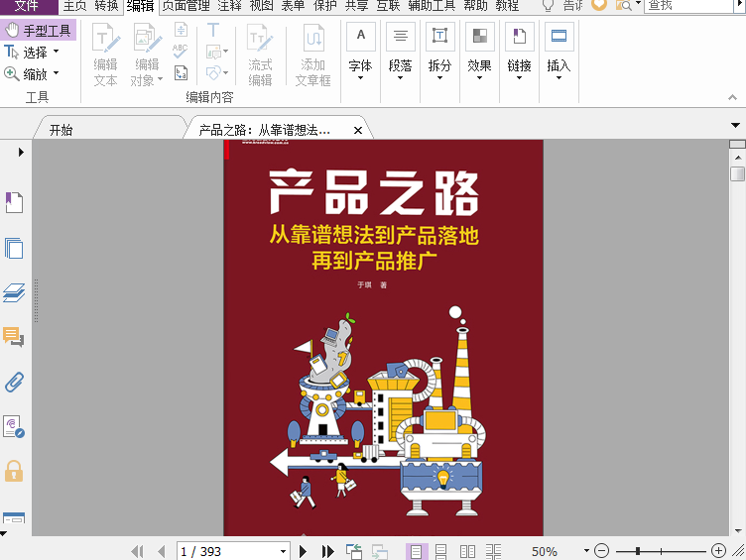
Task: Go to the next page
Action: pos(303,551)
